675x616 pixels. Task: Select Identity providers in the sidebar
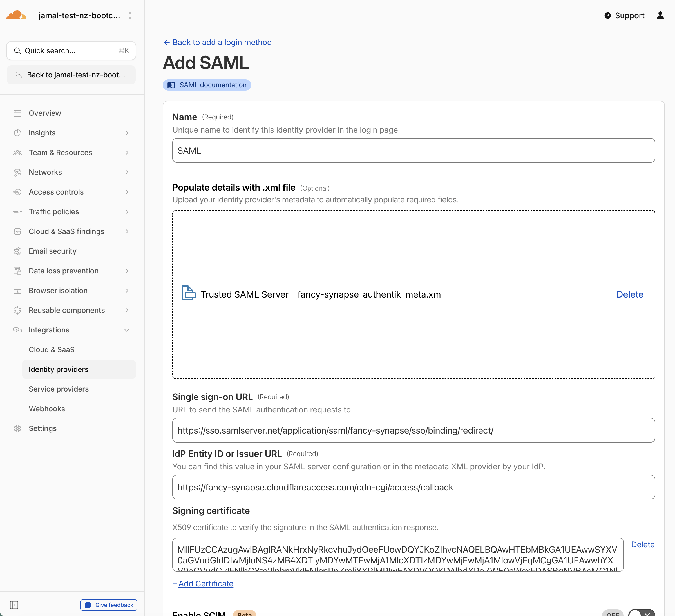click(x=79, y=369)
